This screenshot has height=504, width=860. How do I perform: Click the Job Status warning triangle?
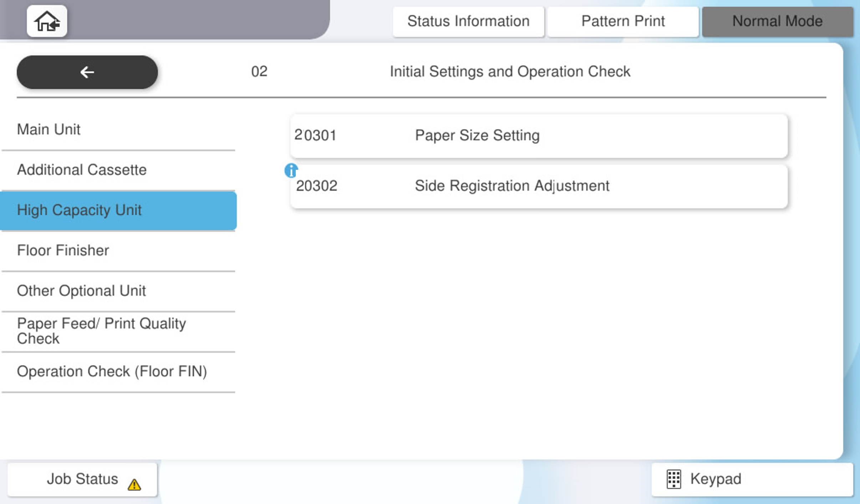pos(134,484)
